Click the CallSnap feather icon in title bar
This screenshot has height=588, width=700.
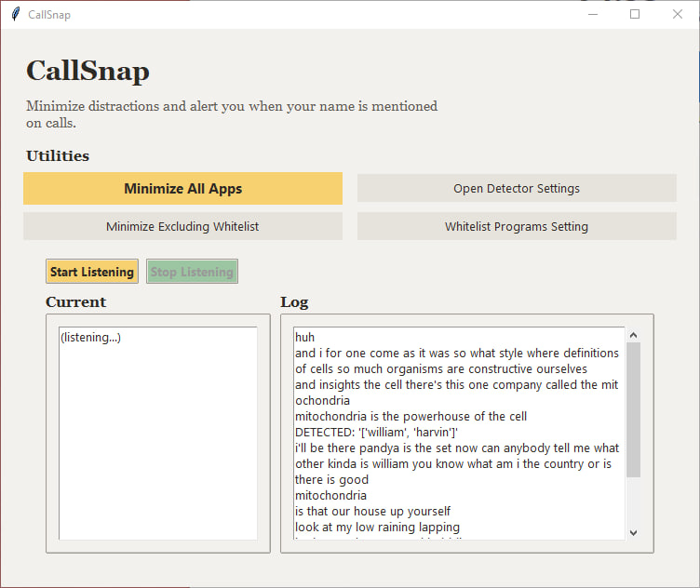16,14
